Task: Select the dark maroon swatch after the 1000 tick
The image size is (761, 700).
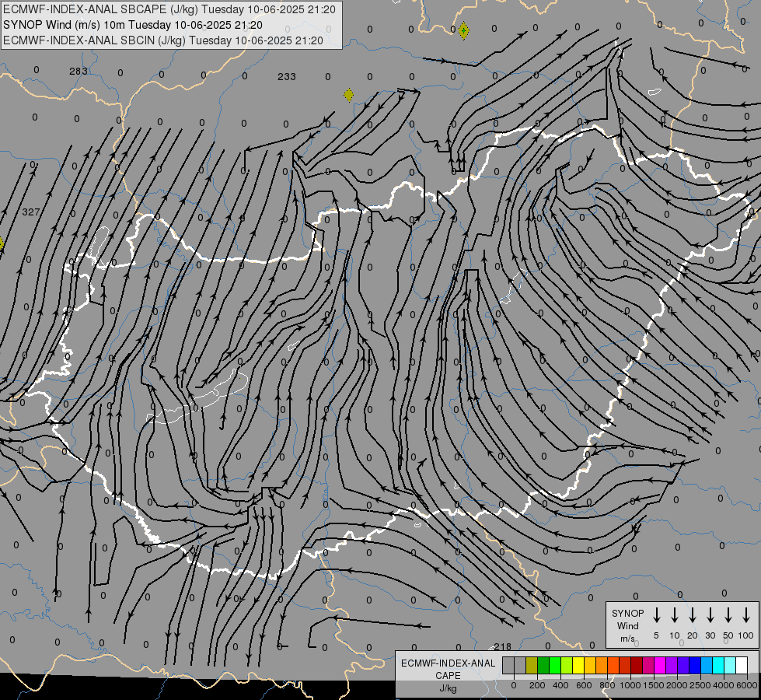Action: pos(637,665)
